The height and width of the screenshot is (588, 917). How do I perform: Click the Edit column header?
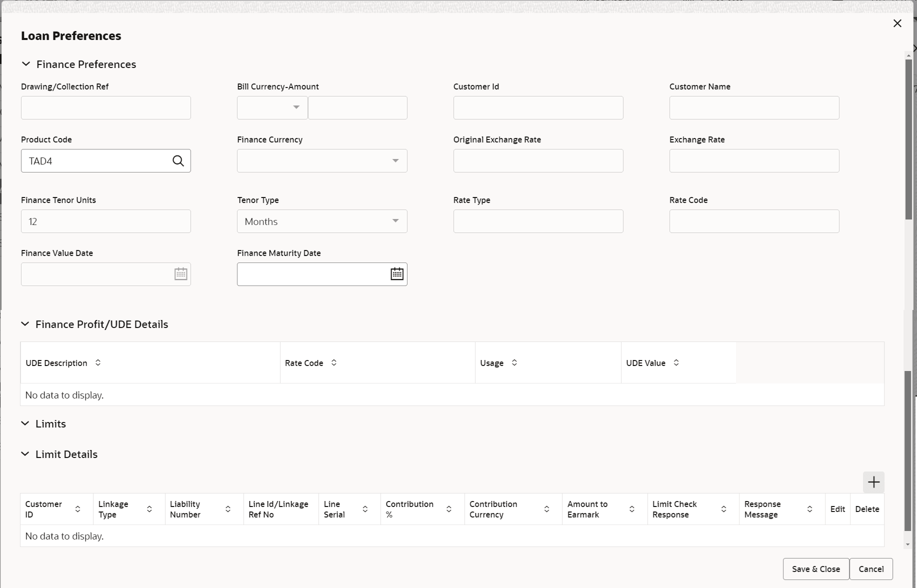coord(837,509)
